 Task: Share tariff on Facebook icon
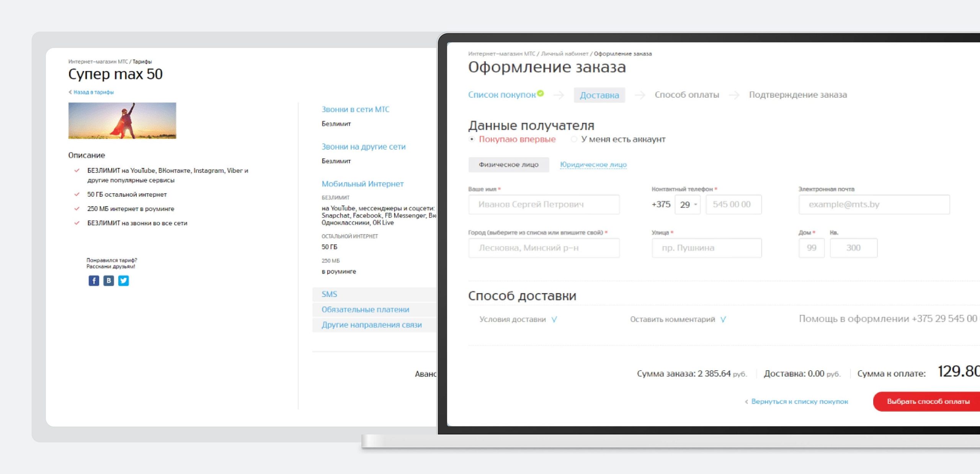(94, 281)
